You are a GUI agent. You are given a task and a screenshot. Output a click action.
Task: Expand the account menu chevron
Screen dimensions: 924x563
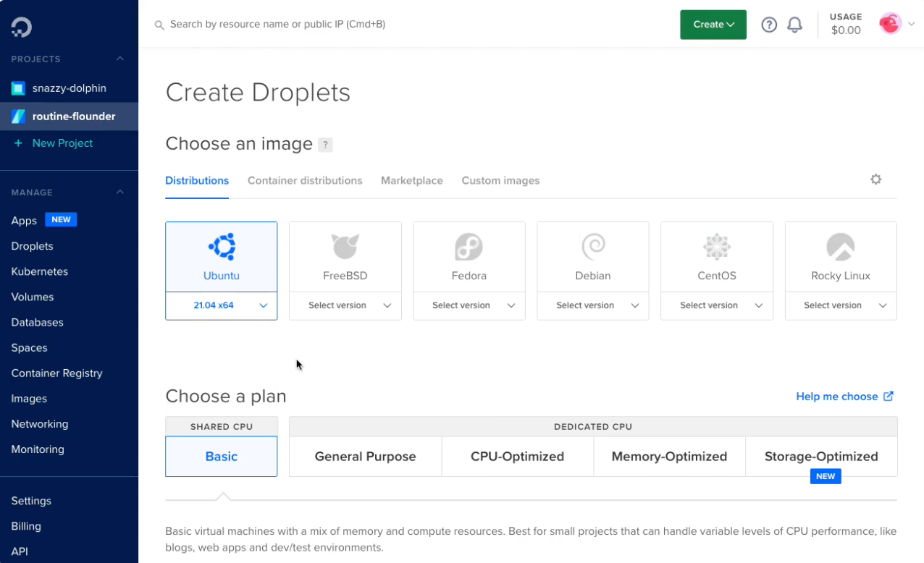(x=912, y=24)
